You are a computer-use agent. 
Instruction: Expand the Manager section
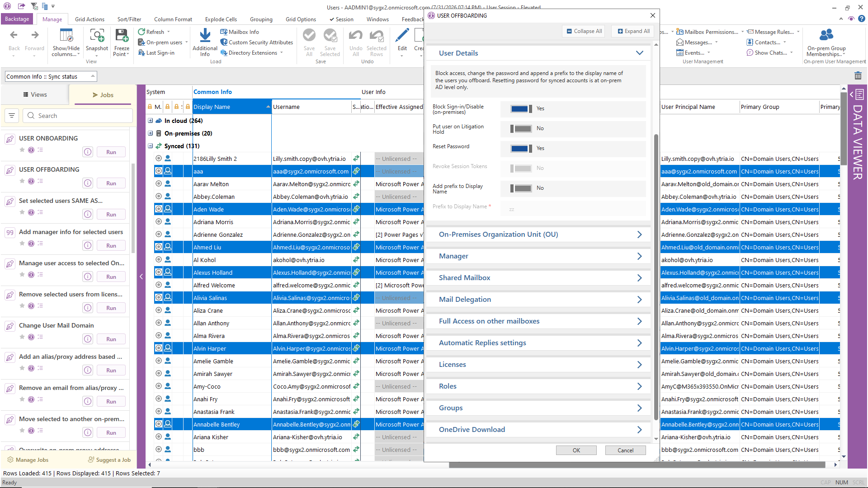click(639, 256)
